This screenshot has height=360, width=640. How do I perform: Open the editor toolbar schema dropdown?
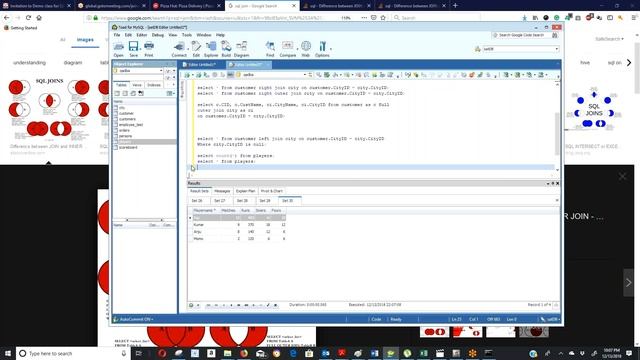click(304, 75)
